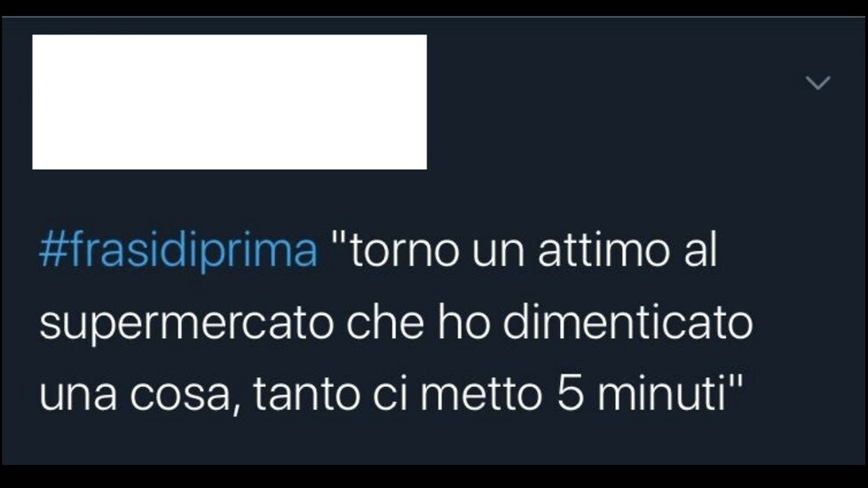This screenshot has width=868, height=488.
Task: Click the opening quotation mark before "torno"
Action: [337, 240]
